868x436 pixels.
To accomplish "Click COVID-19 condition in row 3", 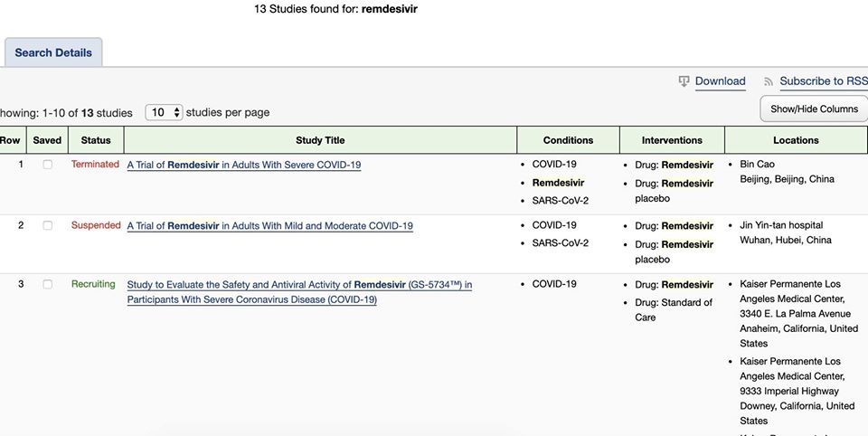I will 554,284.
